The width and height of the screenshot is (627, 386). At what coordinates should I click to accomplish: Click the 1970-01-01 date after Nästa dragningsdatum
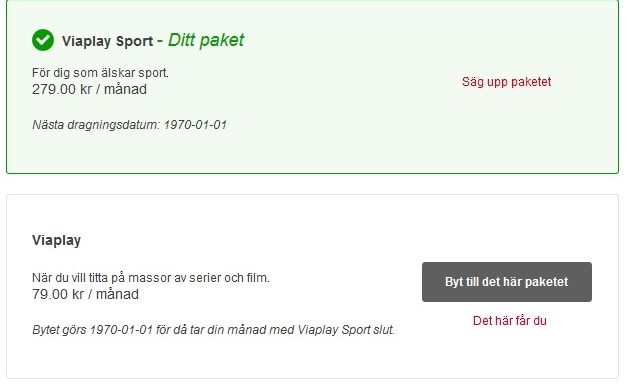195,125
